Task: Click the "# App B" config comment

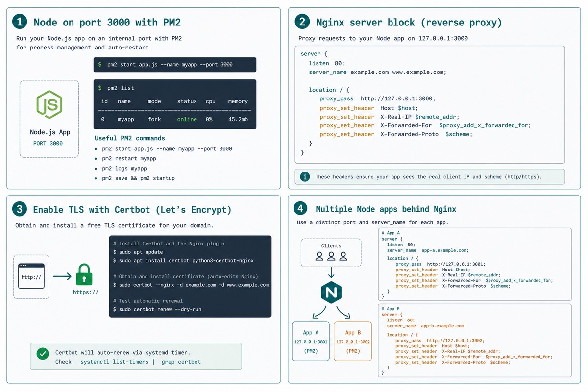Action: pyautogui.click(x=391, y=309)
